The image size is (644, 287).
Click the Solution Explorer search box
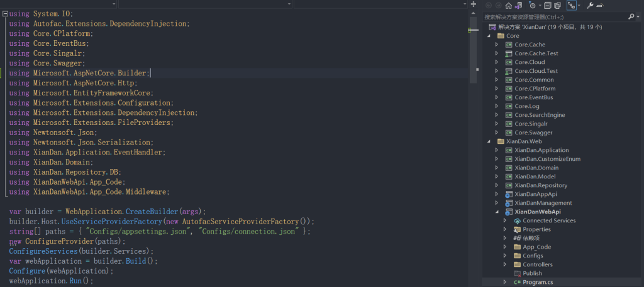553,17
